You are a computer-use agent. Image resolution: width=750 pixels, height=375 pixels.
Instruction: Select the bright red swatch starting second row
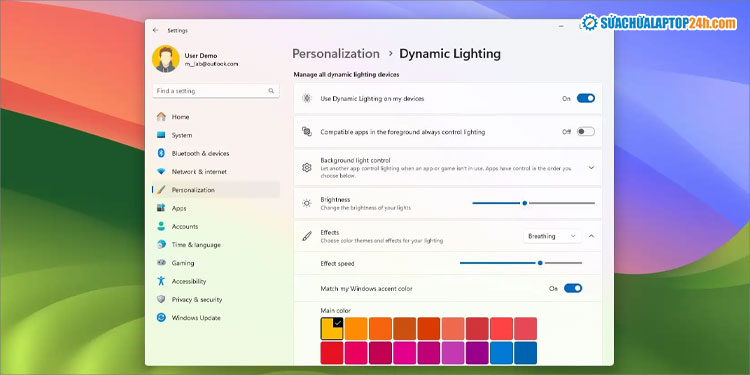click(x=332, y=353)
